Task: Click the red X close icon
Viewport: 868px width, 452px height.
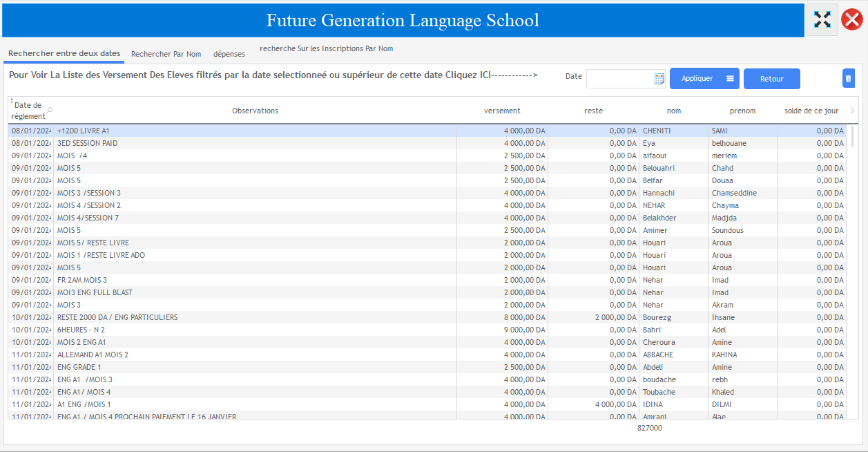Action: click(x=851, y=19)
